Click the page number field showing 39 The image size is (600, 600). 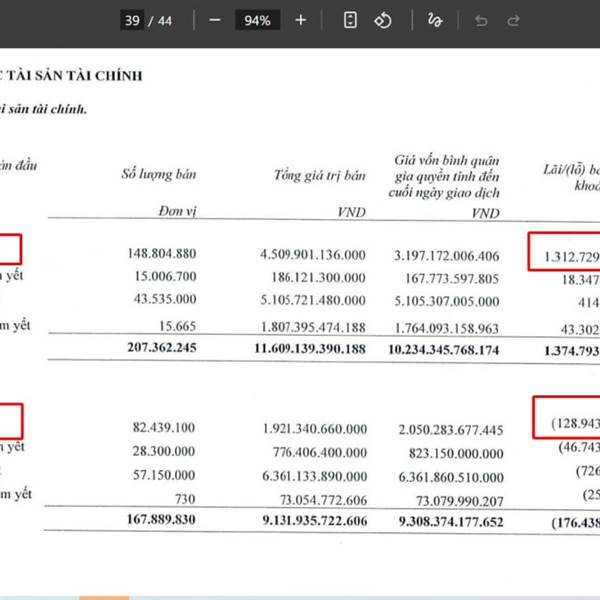131,20
